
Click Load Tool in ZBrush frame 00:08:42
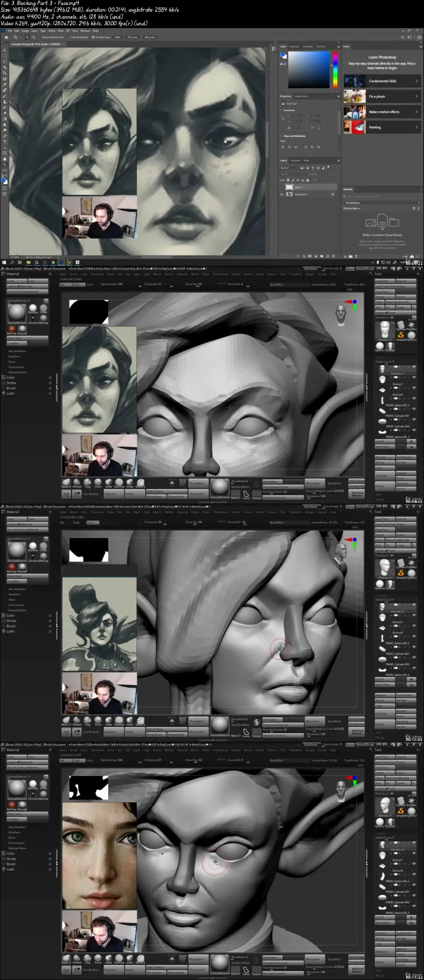point(385,281)
